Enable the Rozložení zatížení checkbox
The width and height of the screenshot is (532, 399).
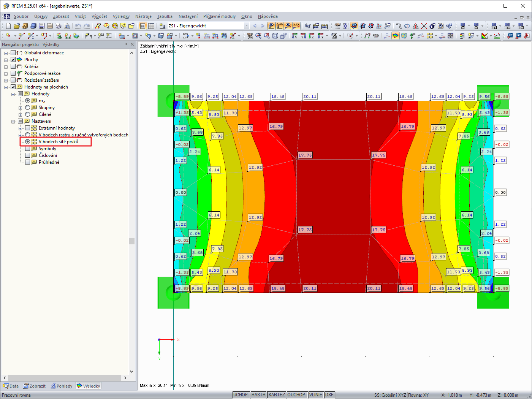tap(13, 80)
